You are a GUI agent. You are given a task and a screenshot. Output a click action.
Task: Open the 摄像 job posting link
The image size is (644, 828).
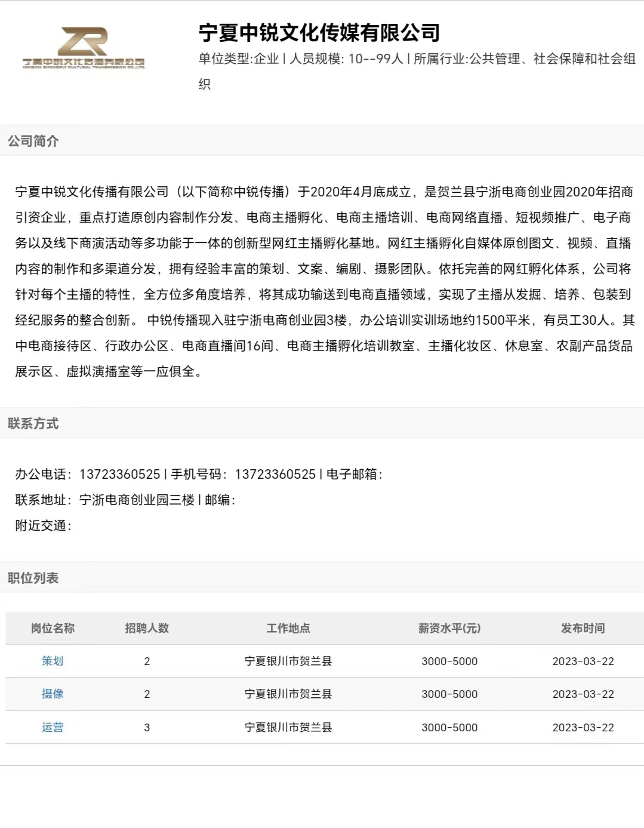53,694
